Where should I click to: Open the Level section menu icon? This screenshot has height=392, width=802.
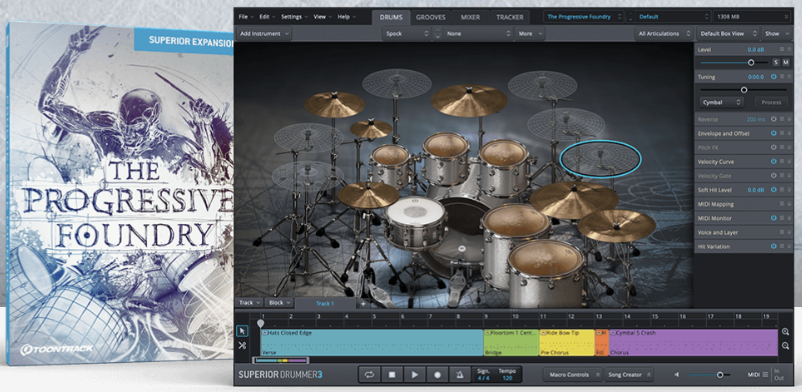782,49
